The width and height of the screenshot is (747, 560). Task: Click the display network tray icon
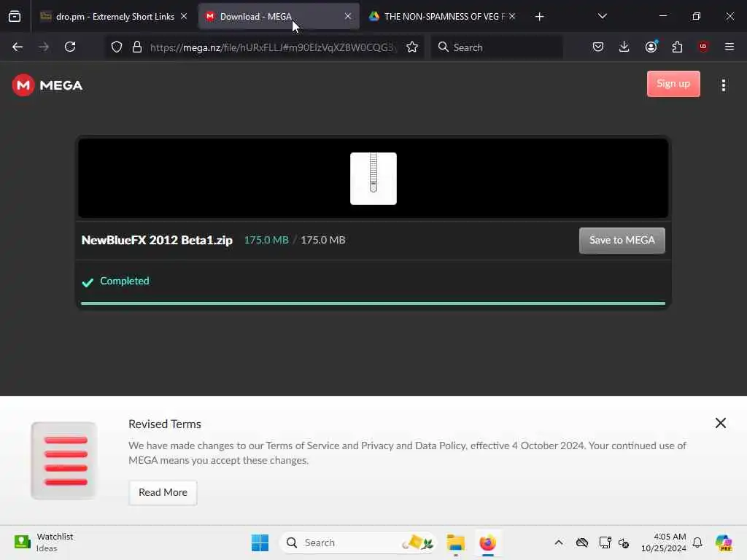tap(605, 542)
